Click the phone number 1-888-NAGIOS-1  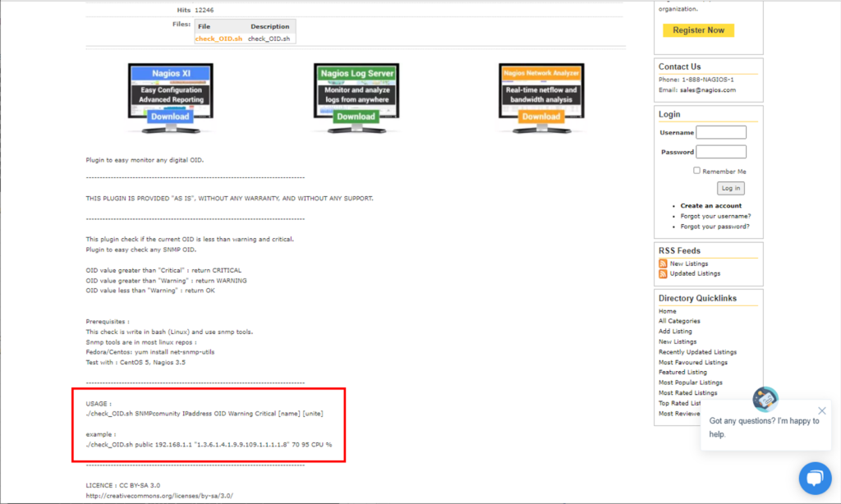pyautogui.click(x=708, y=80)
